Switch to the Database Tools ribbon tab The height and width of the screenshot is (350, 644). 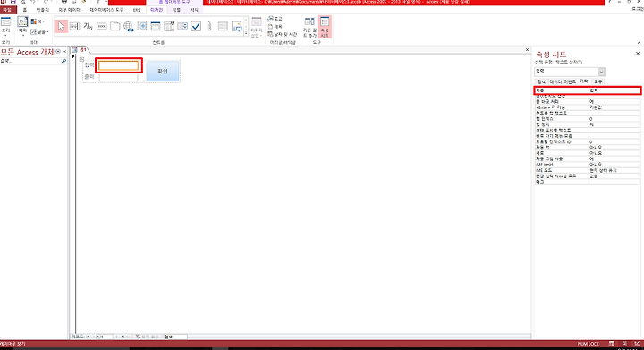coord(106,10)
